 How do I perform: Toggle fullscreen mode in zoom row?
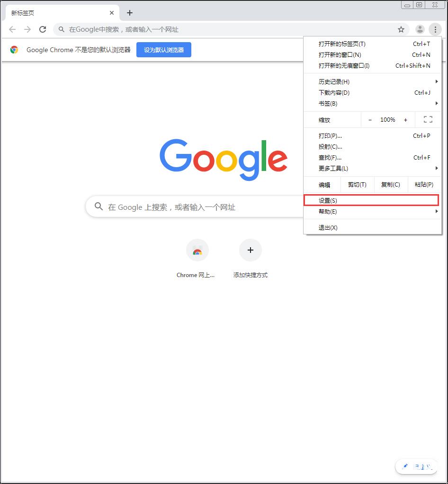[x=428, y=119]
